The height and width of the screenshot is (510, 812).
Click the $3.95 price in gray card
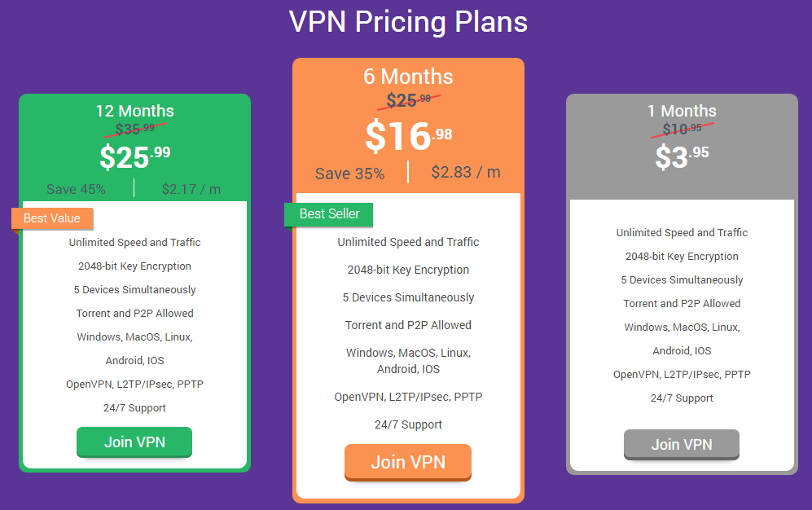click(x=682, y=157)
